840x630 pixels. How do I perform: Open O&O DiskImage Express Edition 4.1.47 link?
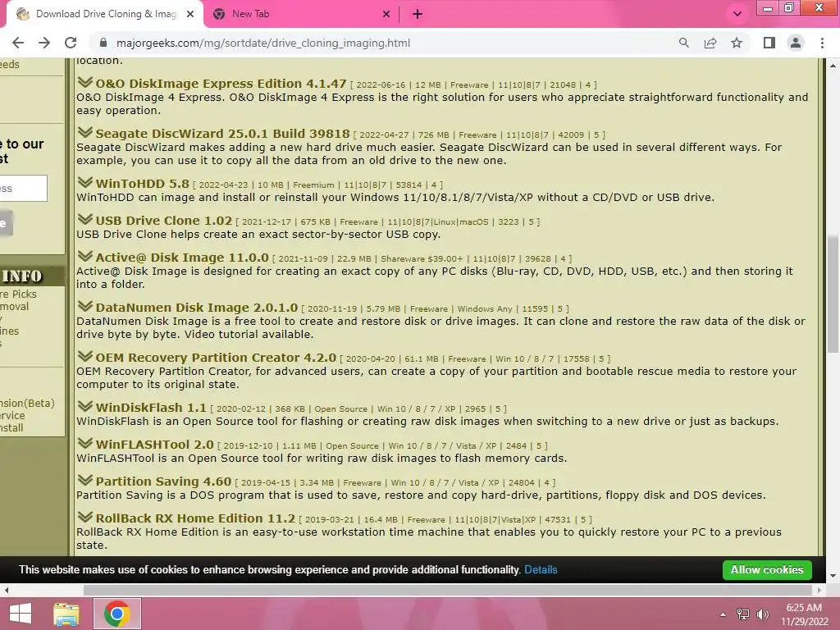tap(221, 84)
